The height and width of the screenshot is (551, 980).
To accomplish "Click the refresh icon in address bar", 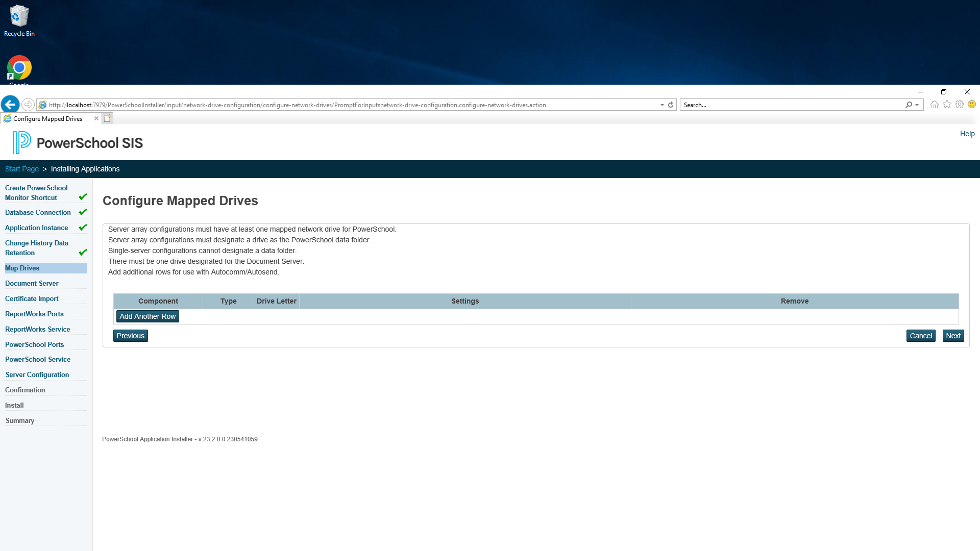I will [671, 105].
